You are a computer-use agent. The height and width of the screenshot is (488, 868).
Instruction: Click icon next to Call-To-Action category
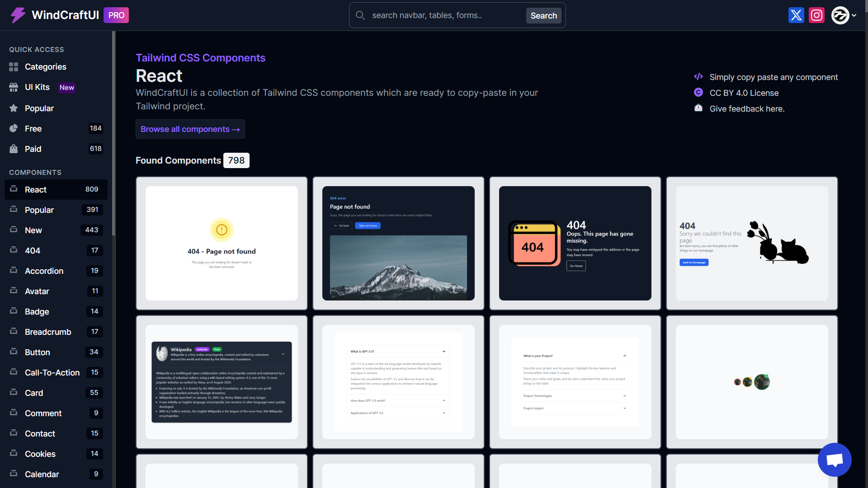[x=14, y=371]
